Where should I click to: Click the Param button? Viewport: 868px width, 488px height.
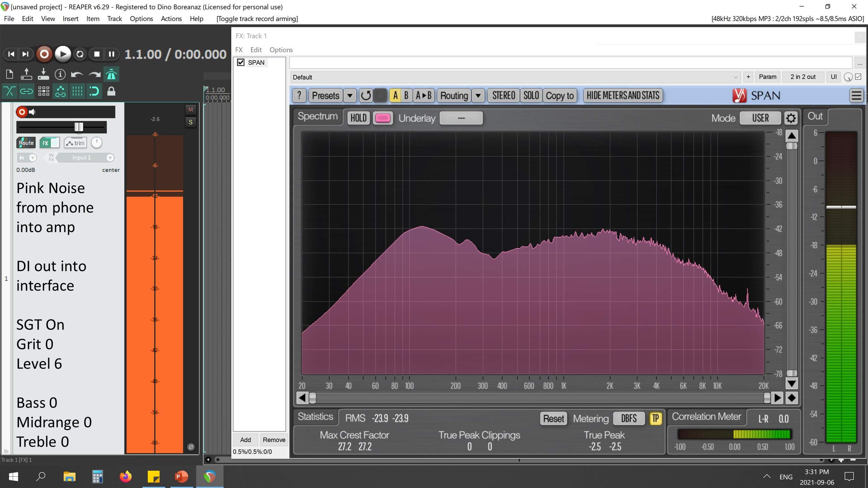[x=767, y=77]
